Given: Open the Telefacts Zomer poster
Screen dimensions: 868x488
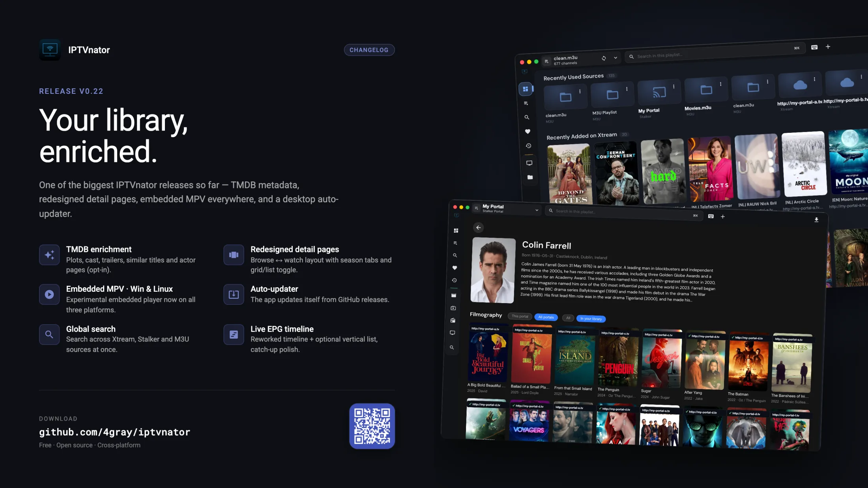Looking at the screenshot, I should coord(710,169).
